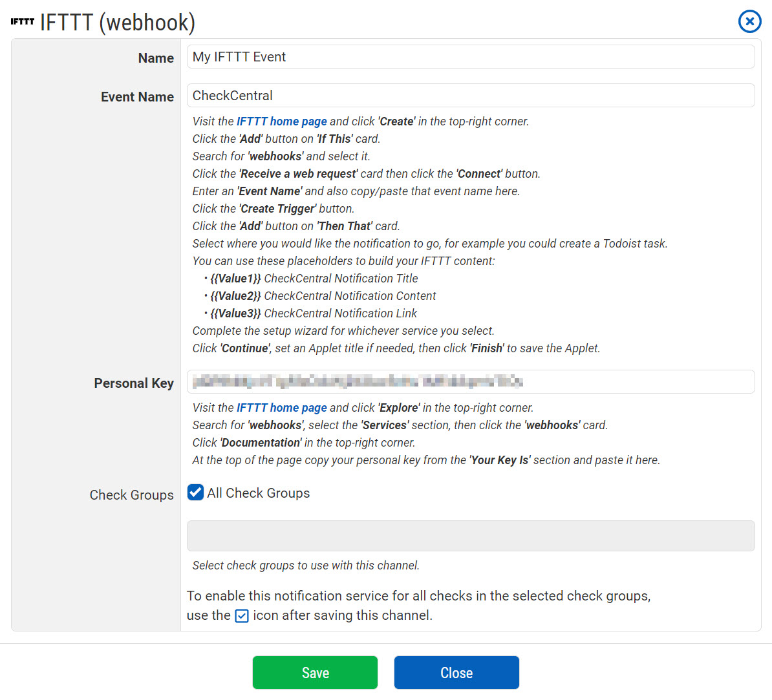Open IFTTT home page link under Event Name

(x=281, y=122)
